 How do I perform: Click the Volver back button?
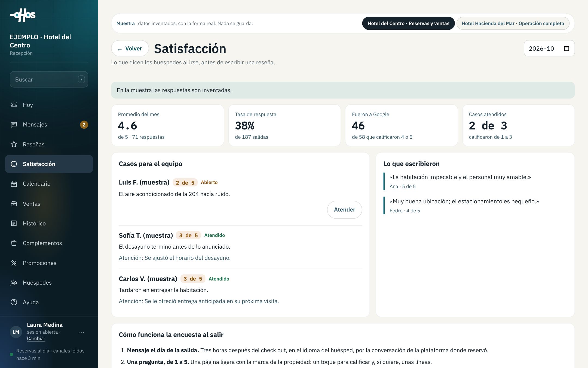click(x=130, y=48)
